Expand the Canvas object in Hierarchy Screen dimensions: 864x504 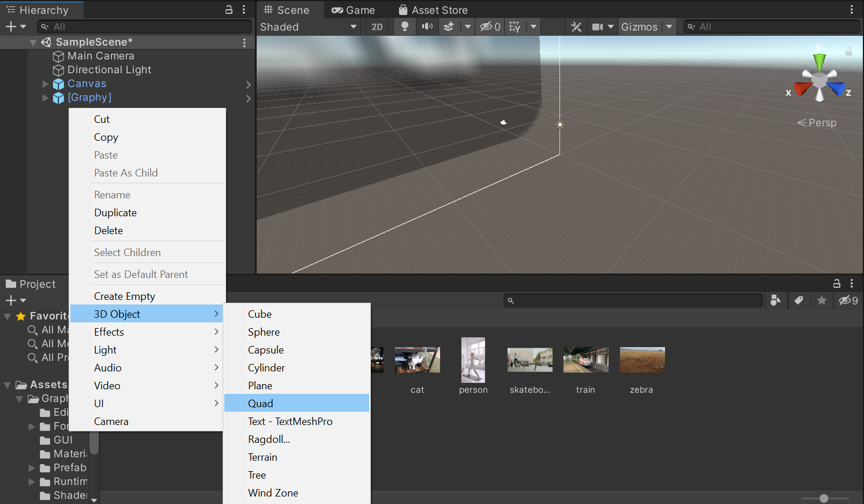pos(46,84)
